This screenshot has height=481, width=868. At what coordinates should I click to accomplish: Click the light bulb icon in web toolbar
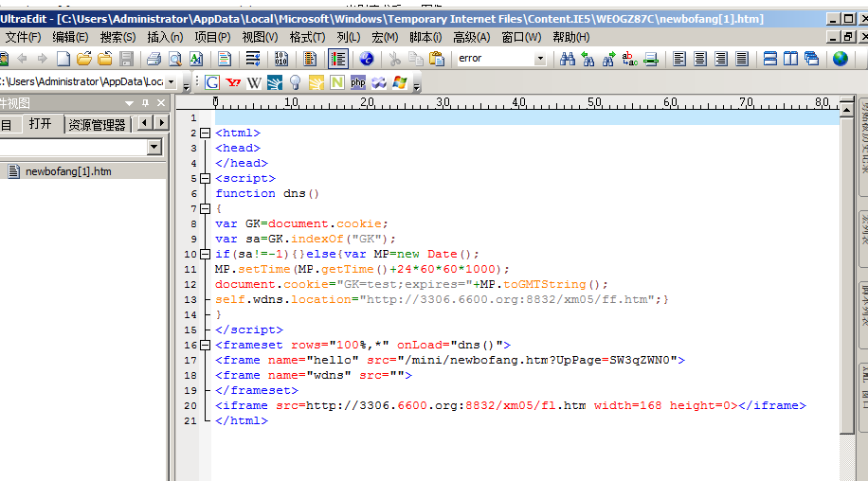click(x=295, y=83)
